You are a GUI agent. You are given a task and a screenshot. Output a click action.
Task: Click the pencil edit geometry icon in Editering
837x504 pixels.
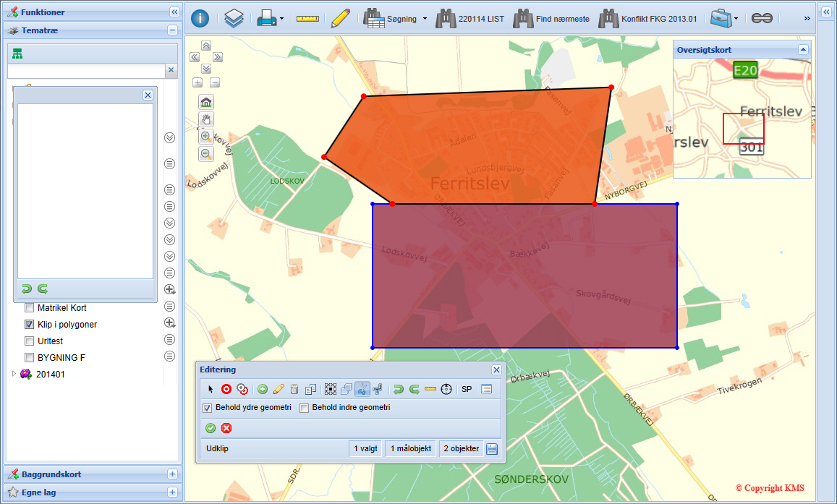pyautogui.click(x=278, y=389)
